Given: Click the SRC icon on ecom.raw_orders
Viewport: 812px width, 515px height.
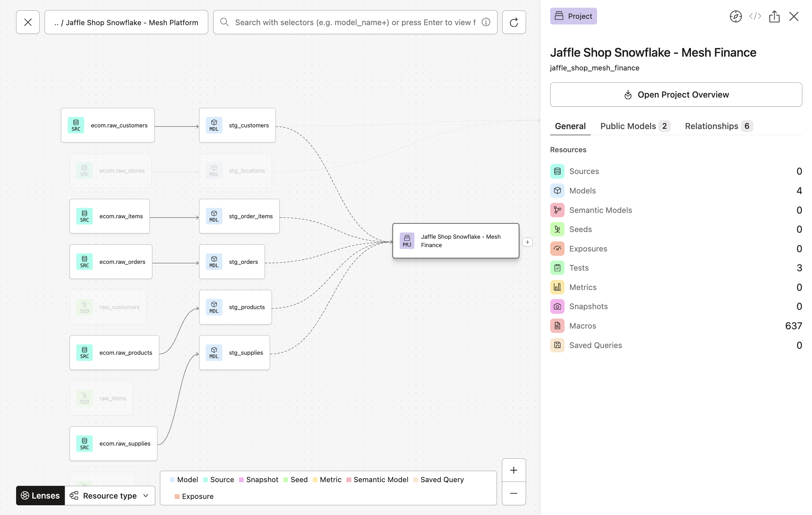Looking at the screenshot, I should [84, 262].
